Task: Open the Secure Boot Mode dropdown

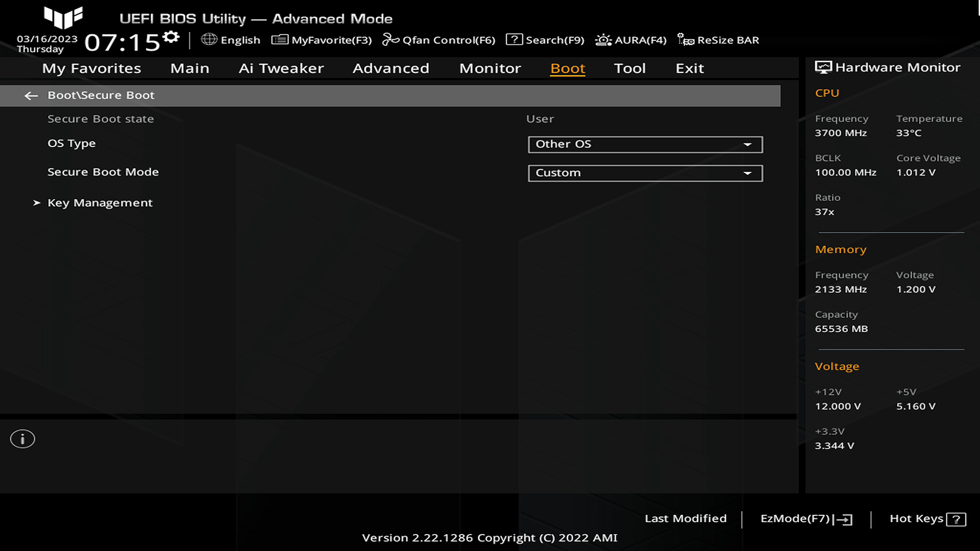Action: [645, 173]
